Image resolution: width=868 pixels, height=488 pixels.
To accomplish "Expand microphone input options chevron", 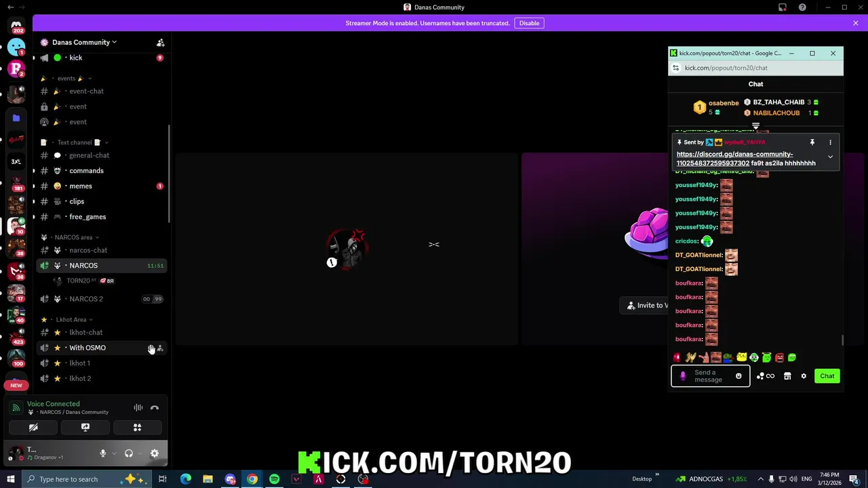I will point(113,453).
